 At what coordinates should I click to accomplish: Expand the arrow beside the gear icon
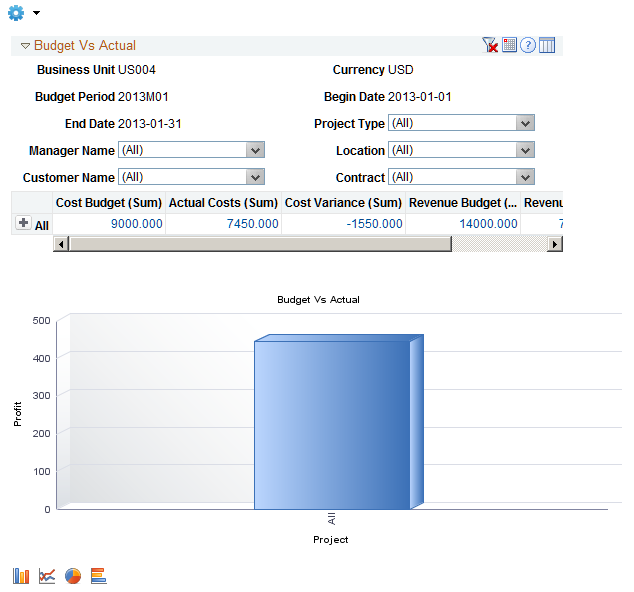[x=36, y=13]
